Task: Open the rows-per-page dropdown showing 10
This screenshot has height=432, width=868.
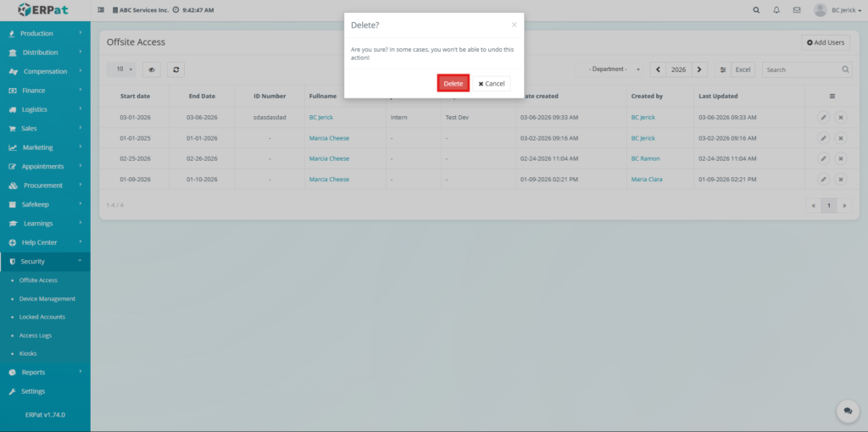Action: coord(125,69)
